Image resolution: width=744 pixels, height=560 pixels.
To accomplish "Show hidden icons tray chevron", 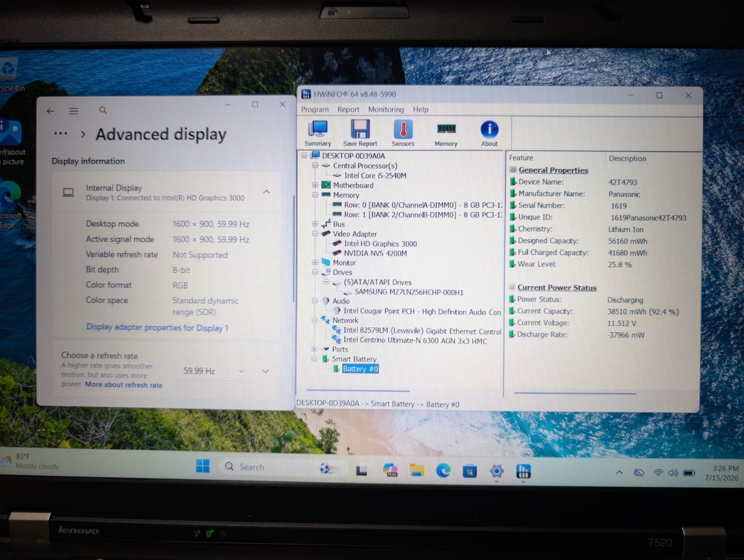I will pos(619,473).
